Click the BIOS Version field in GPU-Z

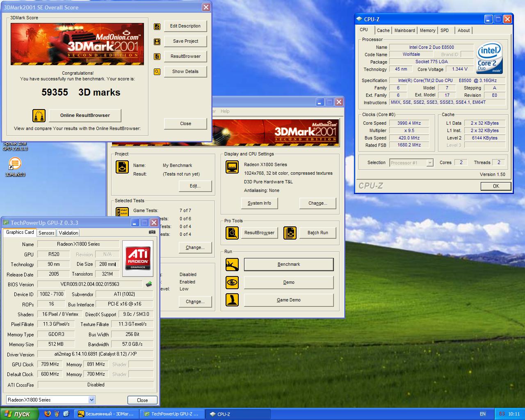tap(90, 284)
